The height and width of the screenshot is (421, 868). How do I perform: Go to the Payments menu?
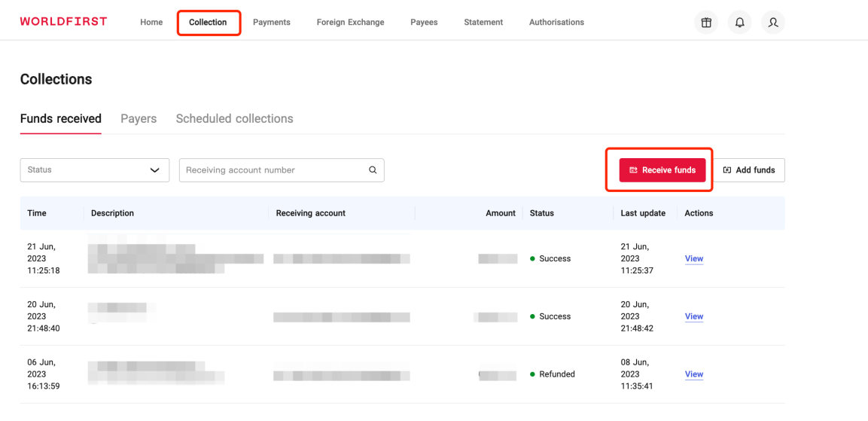[272, 23]
